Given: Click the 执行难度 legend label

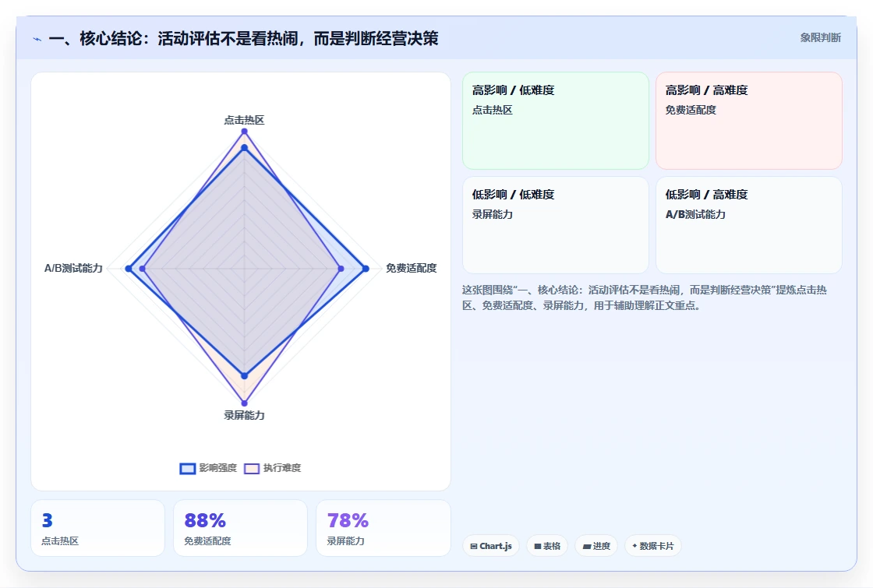Looking at the screenshot, I should [282, 468].
